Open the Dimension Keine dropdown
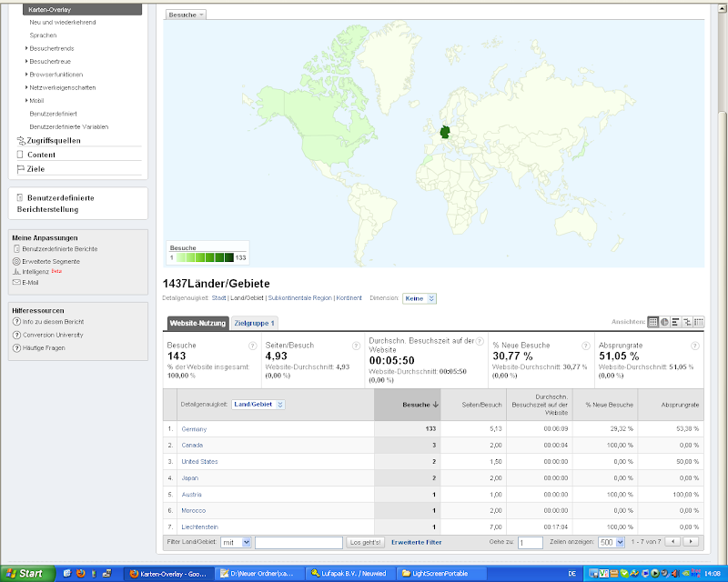728x582 pixels. 420,298
